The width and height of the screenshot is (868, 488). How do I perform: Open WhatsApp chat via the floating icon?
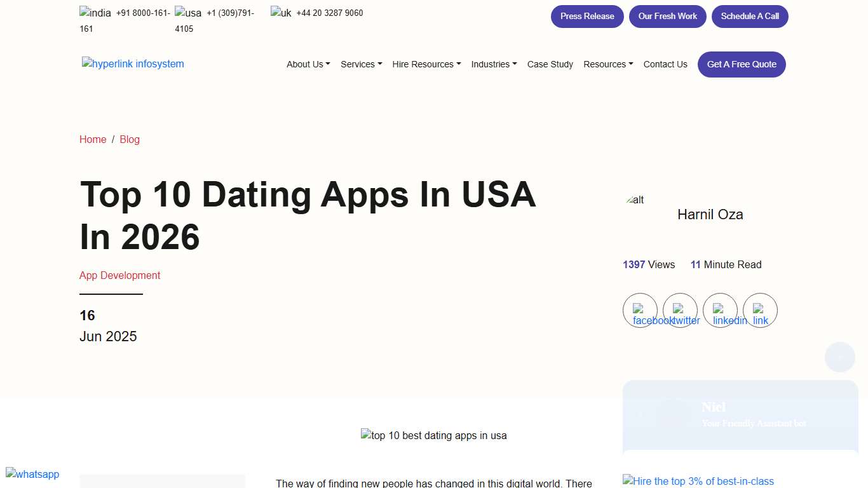pos(32,474)
